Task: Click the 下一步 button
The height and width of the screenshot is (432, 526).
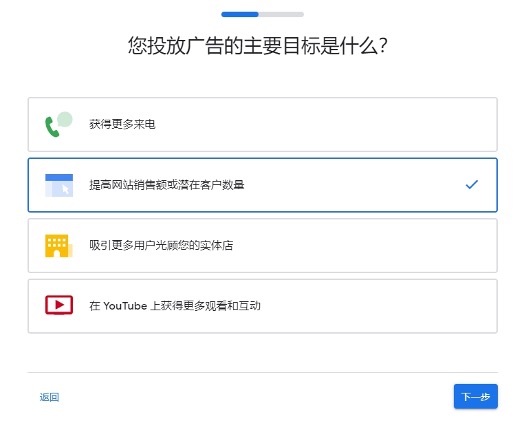Action: [x=476, y=396]
